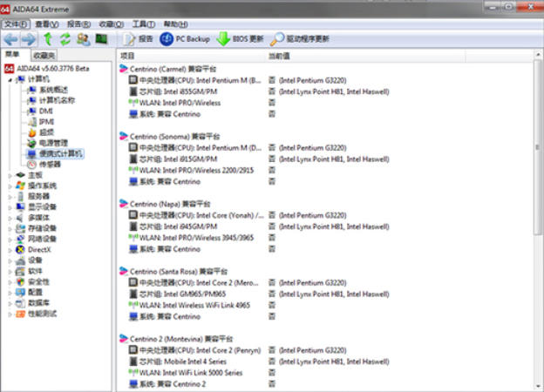This screenshot has width=544, height=392.
Task: Expand the 存储设备 (Storage) node
Action: pyautogui.click(x=10, y=229)
